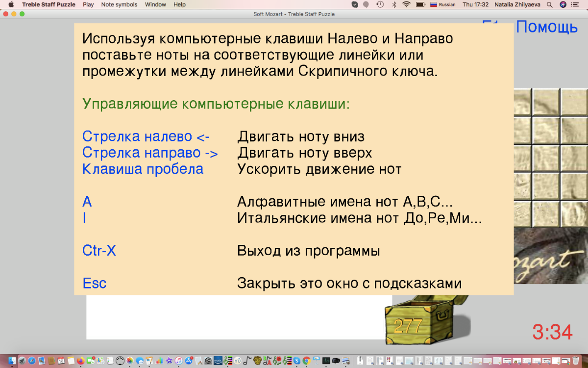Open Amazon Music icon in dock
The width and height of the screenshot is (588, 368).
coord(218,361)
